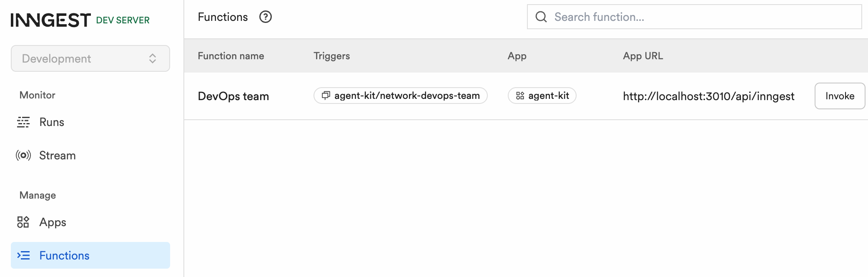
Task: Click the app icon inside the agent-kit pill
Action: (x=520, y=96)
